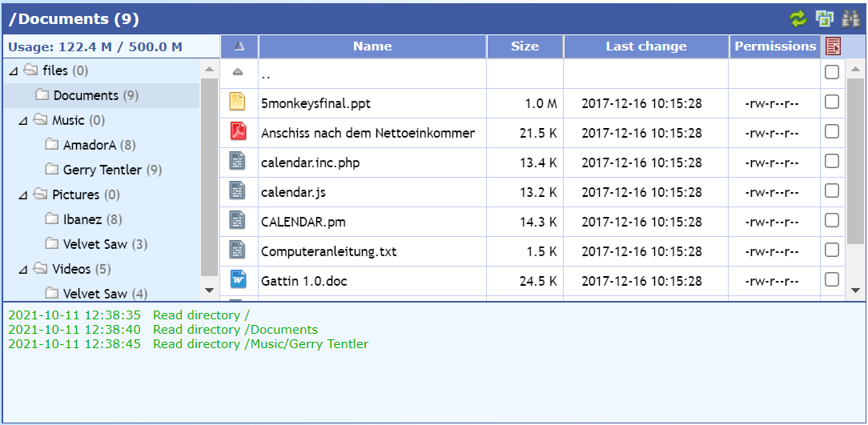Open the Ibanez (8) folder

point(92,219)
